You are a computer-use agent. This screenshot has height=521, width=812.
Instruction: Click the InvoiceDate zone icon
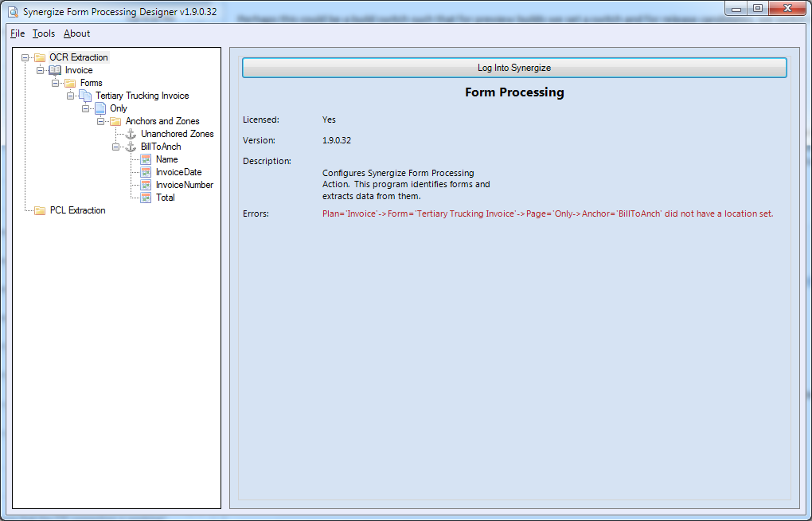point(146,172)
